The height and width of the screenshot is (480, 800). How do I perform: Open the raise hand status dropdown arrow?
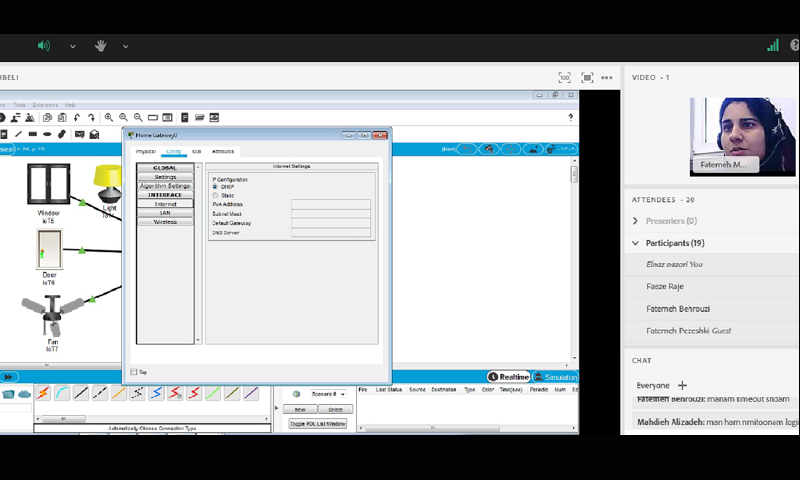pos(125,46)
